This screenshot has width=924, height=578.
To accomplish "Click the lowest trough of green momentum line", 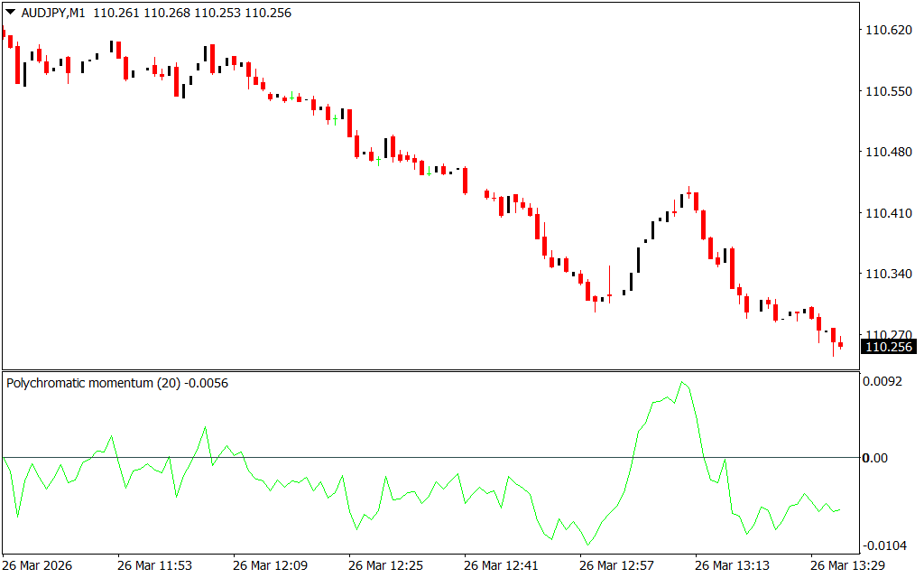I will click(x=588, y=545).
